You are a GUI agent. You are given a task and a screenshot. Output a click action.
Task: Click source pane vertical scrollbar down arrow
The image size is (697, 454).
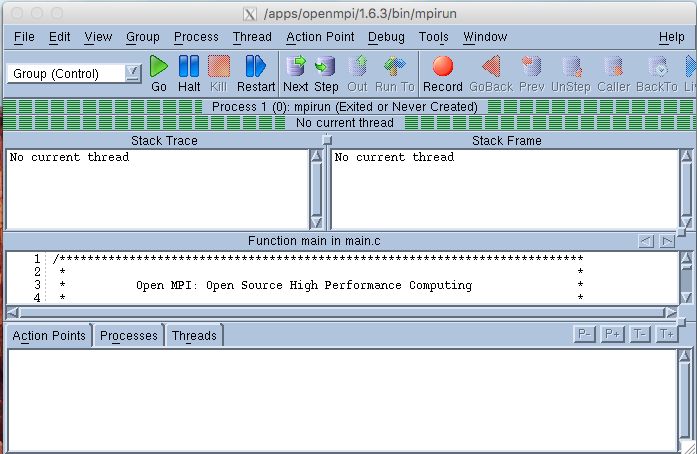pyautogui.click(x=686, y=297)
